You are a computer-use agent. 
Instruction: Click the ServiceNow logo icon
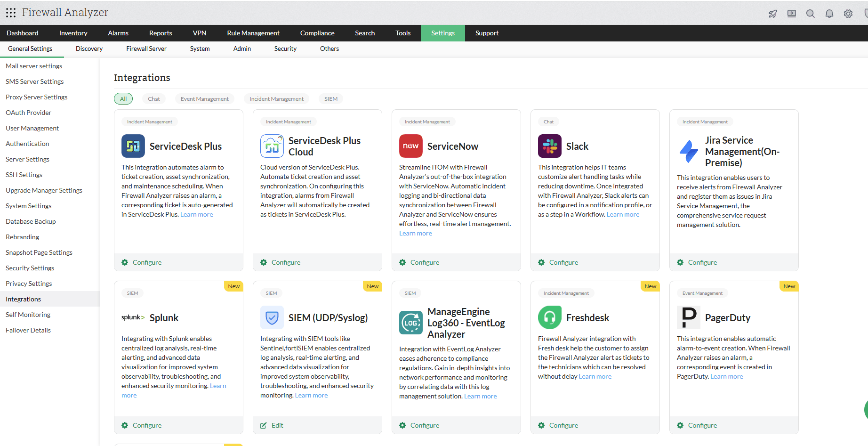tap(410, 146)
